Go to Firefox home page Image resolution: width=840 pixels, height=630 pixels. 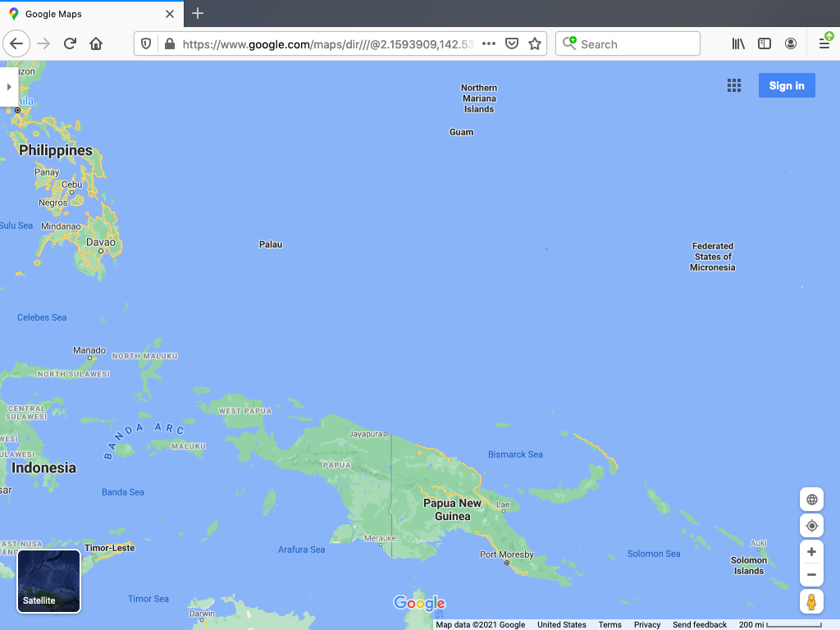(96, 44)
